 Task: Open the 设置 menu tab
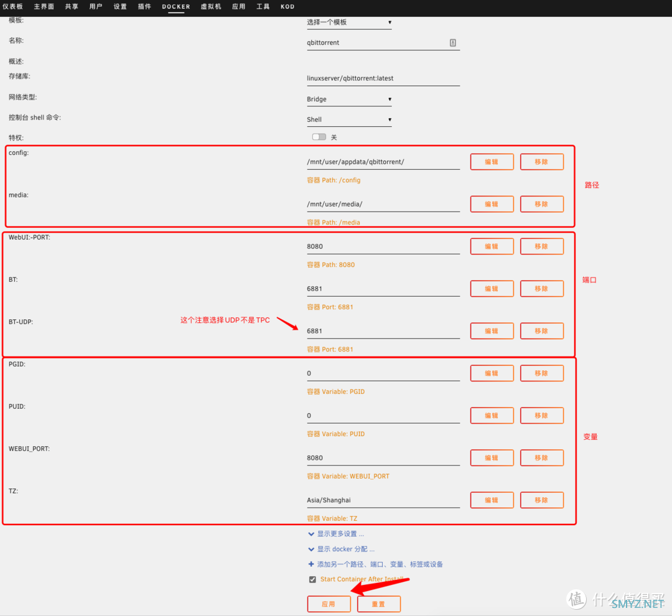click(x=121, y=6)
